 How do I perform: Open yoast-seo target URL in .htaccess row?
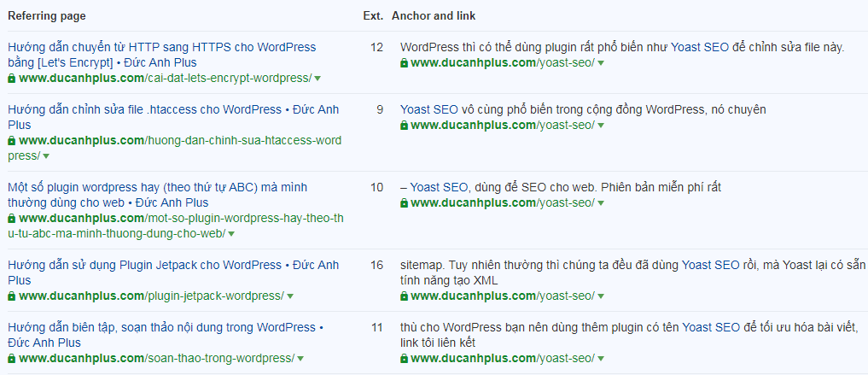point(503,126)
